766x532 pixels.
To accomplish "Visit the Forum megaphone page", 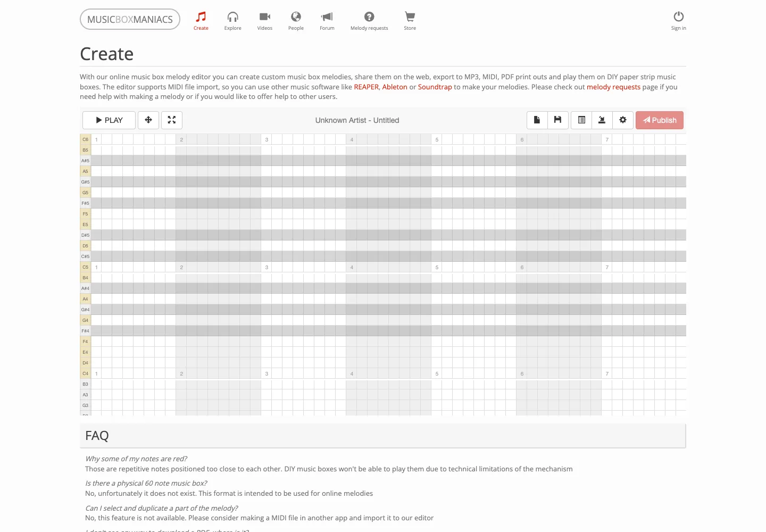I will coord(327,21).
